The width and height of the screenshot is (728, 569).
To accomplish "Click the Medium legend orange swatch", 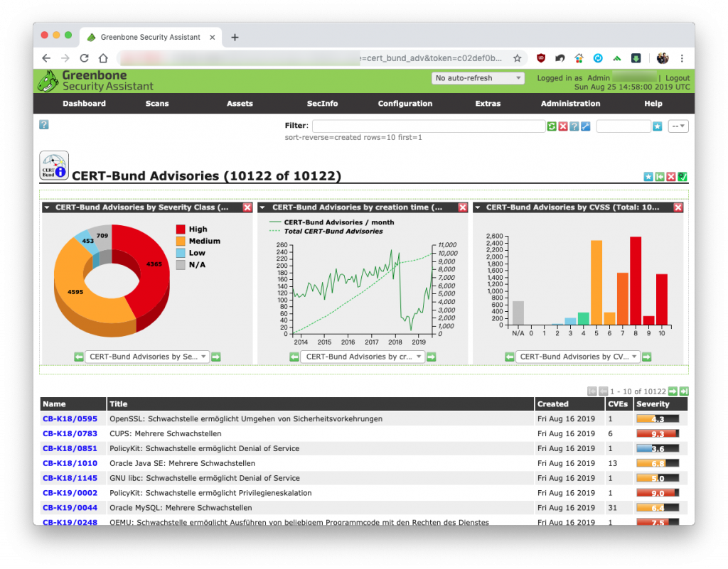I will (x=181, y=241).
